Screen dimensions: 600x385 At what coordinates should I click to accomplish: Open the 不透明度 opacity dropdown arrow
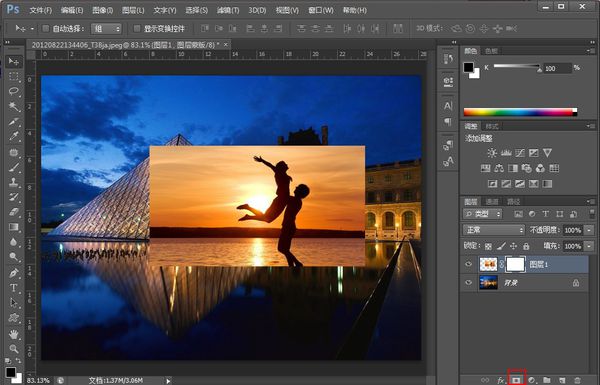click(x=589, y=230)
